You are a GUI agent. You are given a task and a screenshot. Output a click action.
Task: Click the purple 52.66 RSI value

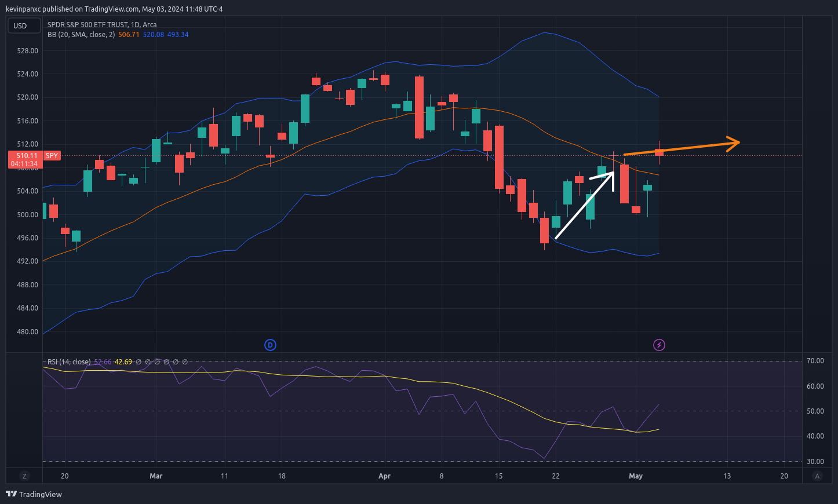click(103, 362)
